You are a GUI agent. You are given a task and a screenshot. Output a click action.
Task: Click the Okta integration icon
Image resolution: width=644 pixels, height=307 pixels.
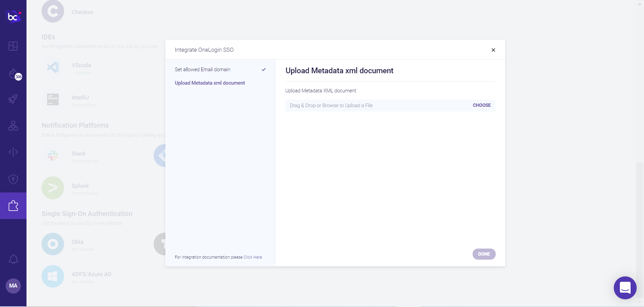[x=53, y=244]
